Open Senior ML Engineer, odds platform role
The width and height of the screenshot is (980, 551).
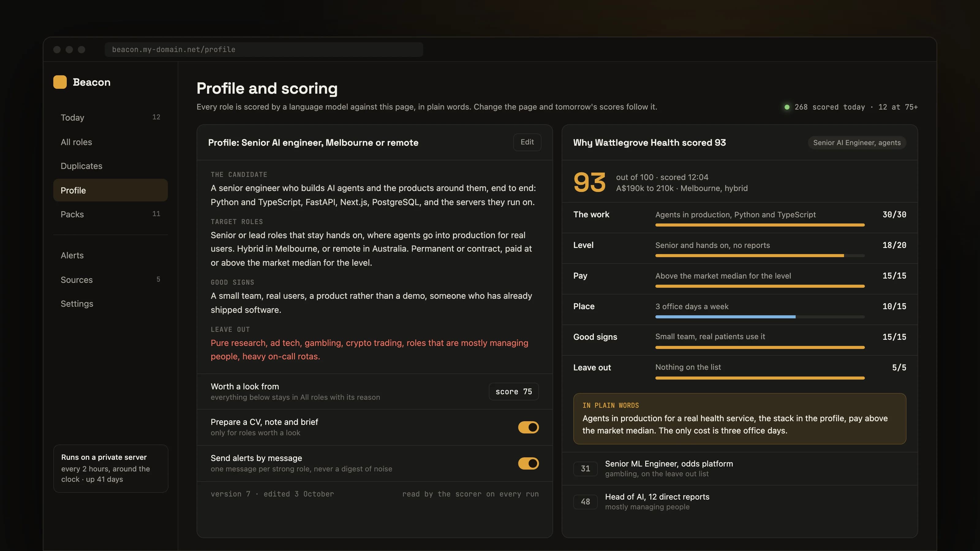click(740, 468)
